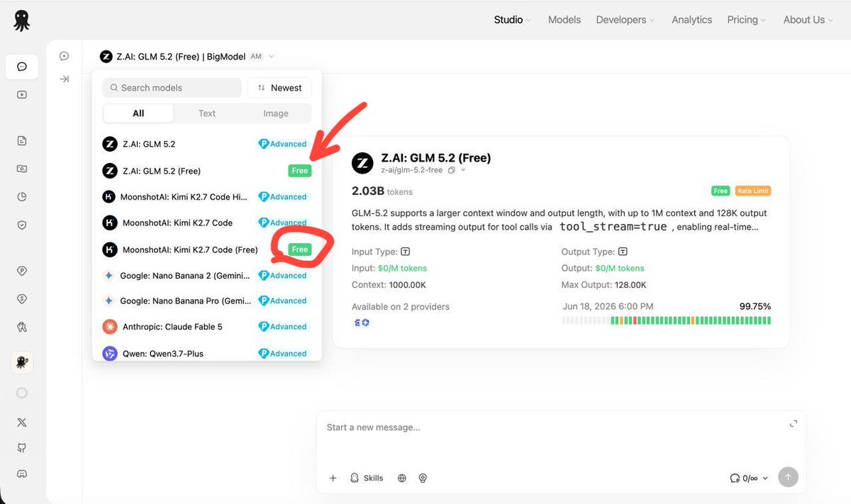
Task: Toggle web search with the globe icon
Action: point(402,478)
